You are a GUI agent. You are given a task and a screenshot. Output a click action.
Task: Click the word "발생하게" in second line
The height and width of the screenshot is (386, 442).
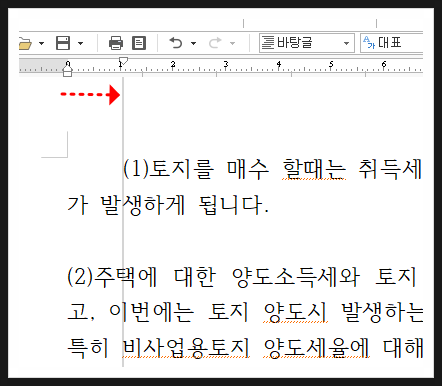(142, 205)
